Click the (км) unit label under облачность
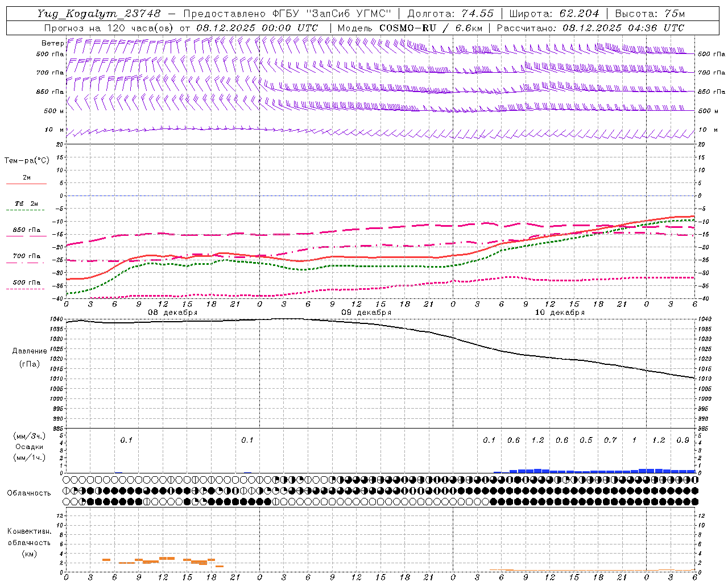Image resolution: width=728 pixels, height=582 pixels. click(30, 554)
